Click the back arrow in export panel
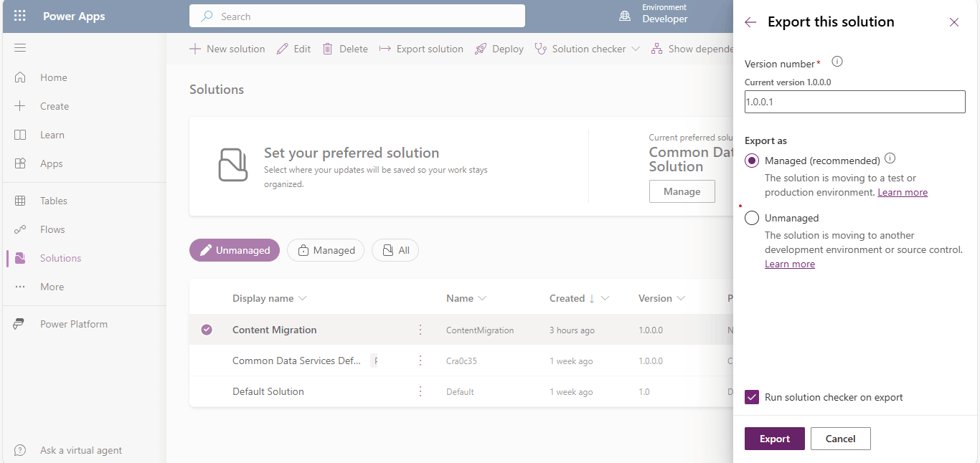 [750, 22]
